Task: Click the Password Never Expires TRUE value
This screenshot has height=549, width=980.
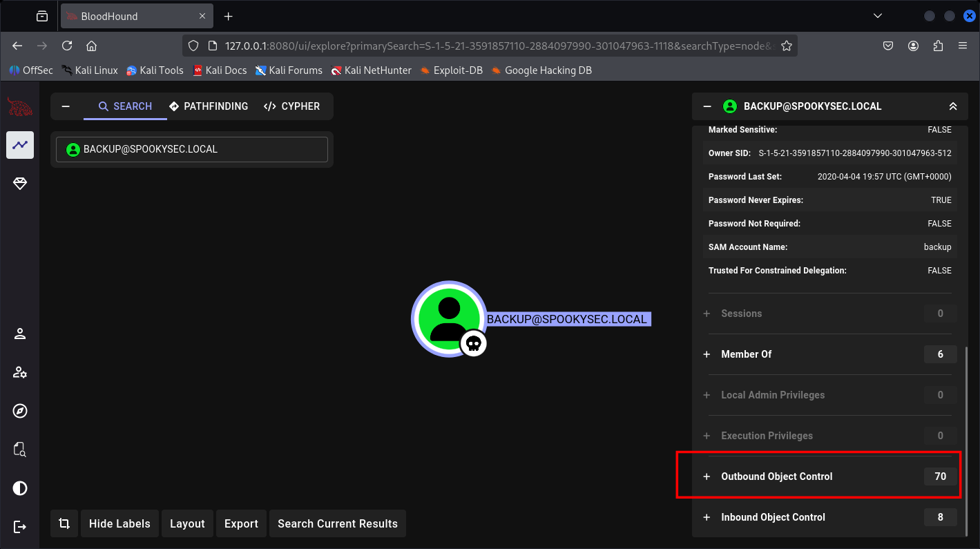Action: coord(941,200)
